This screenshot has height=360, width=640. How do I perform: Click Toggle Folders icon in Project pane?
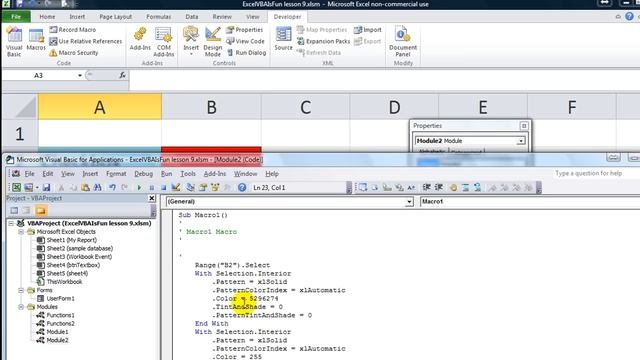pos(40,211)
